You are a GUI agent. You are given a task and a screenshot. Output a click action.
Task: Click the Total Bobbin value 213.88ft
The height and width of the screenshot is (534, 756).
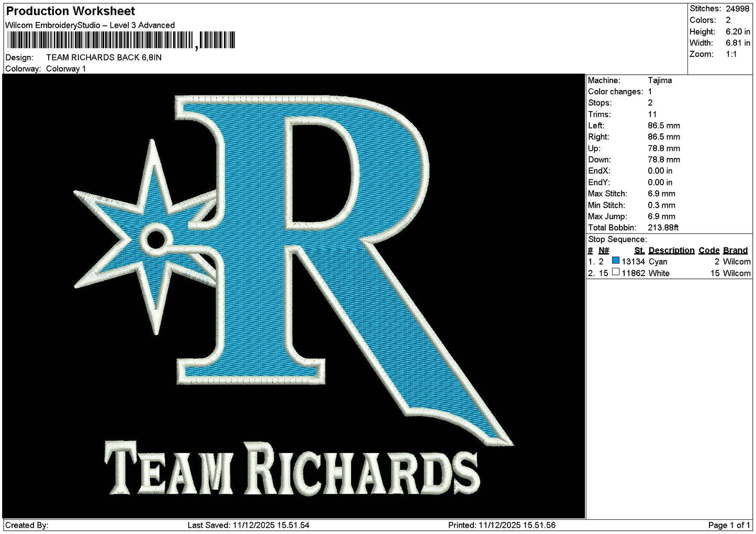663,228
